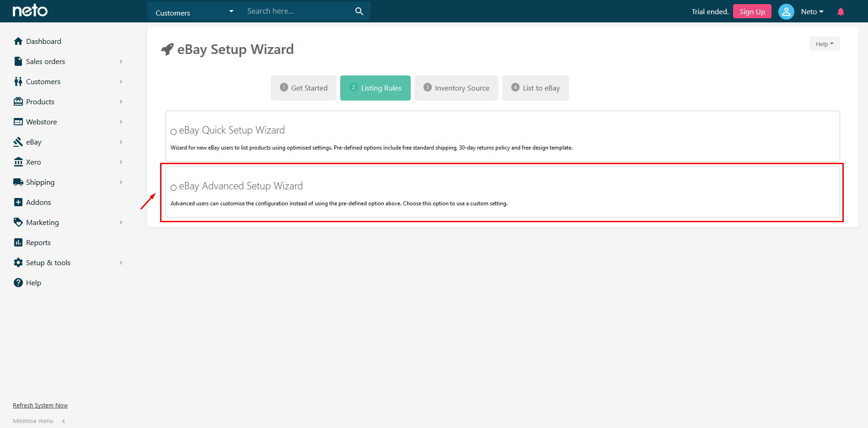
Task: Click Refresh System Now link
Action: point(40,405)
